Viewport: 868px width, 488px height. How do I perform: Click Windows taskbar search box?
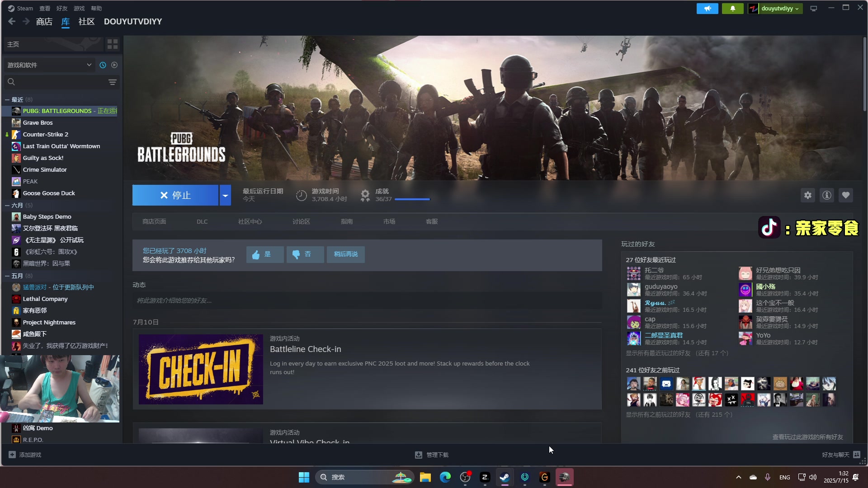364,477
